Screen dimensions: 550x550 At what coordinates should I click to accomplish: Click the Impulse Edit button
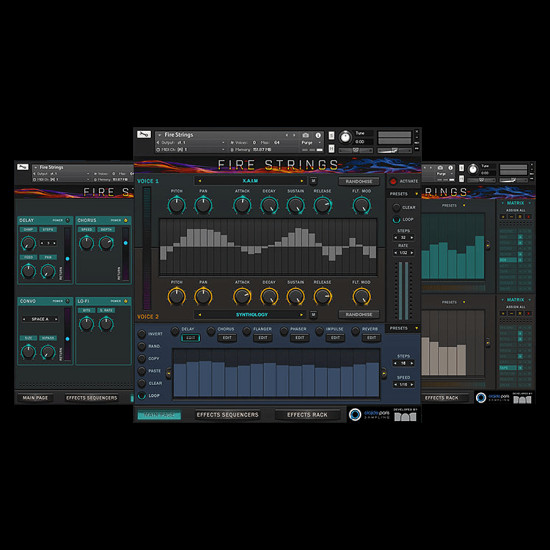coord(335,338)
